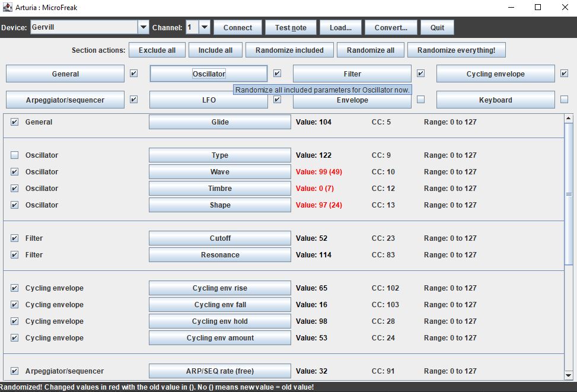Check the Oscillator Type row checkbox
577x392 pixels.
[14, 155]
